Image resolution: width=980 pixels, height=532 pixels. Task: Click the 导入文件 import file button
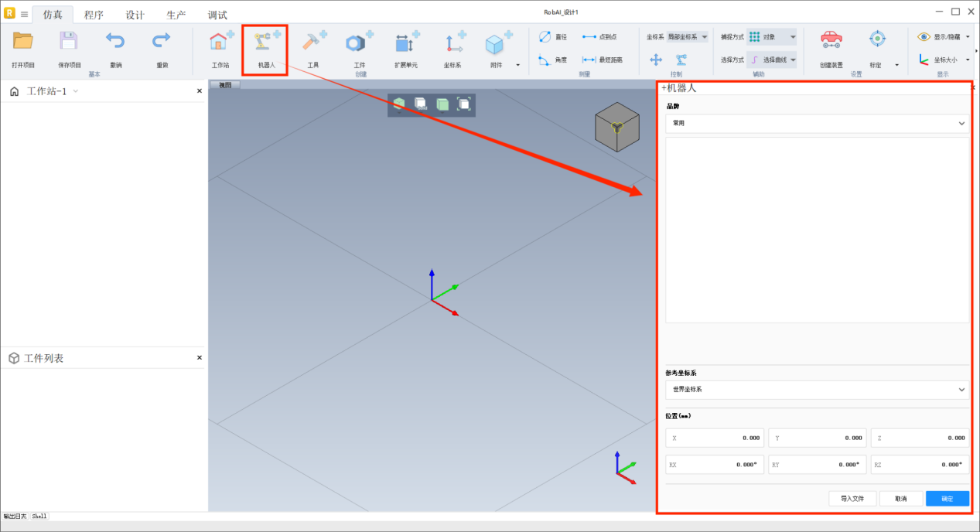(x=852, y=499)
